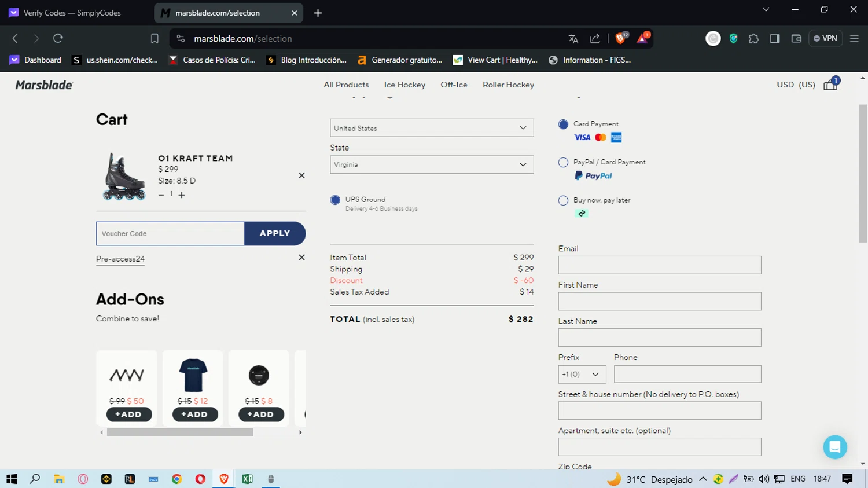Click the Email input field
This screenshot has height=488, width=868.
coord(660,265)
